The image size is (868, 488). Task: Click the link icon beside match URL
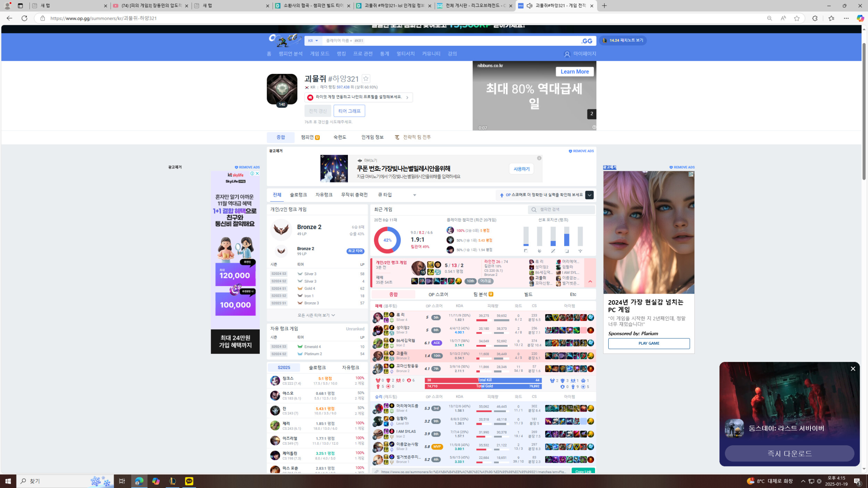pyautogui.click(x=376, y=472)
